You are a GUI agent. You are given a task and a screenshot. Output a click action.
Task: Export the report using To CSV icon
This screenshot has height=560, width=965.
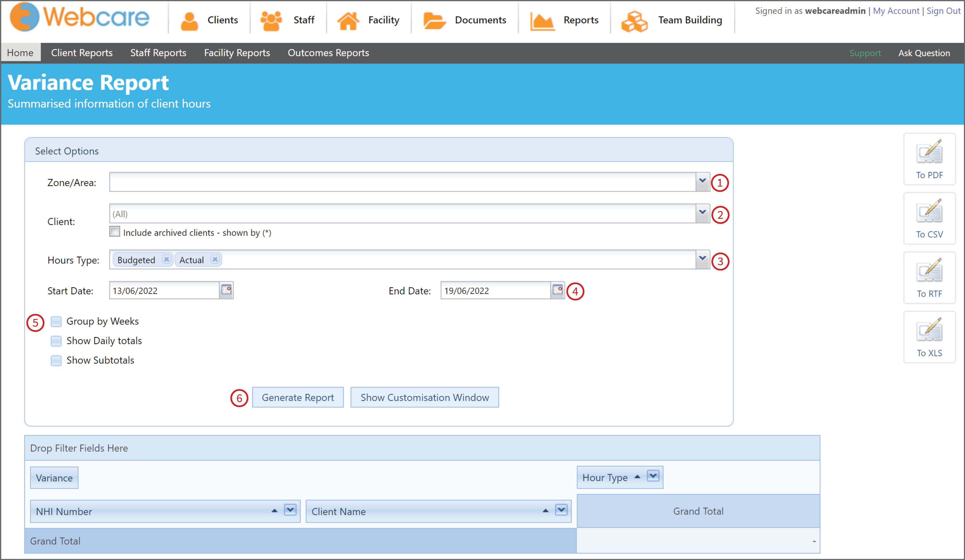click(929, 218)
